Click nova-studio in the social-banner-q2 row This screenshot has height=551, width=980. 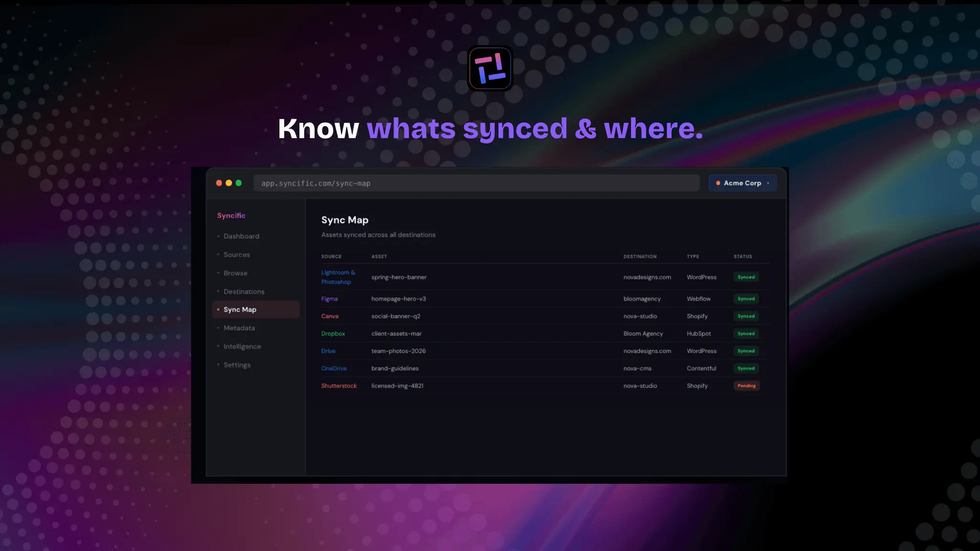pyautogui.click(x=640, y=316)
